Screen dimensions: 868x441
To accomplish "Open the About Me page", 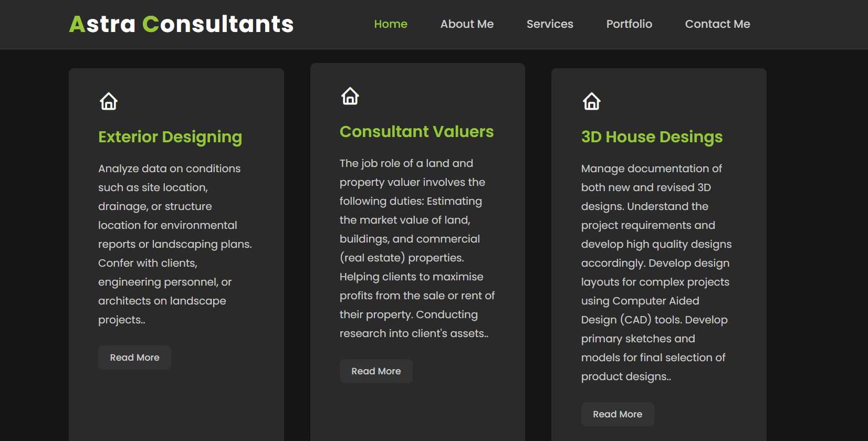I will click(467, 24).
